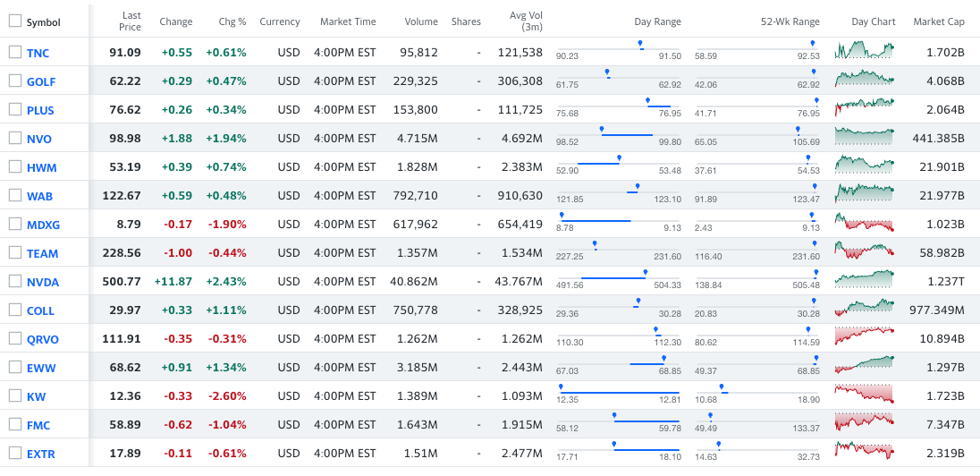Sort by the Chg % column header

click(232, 21)
